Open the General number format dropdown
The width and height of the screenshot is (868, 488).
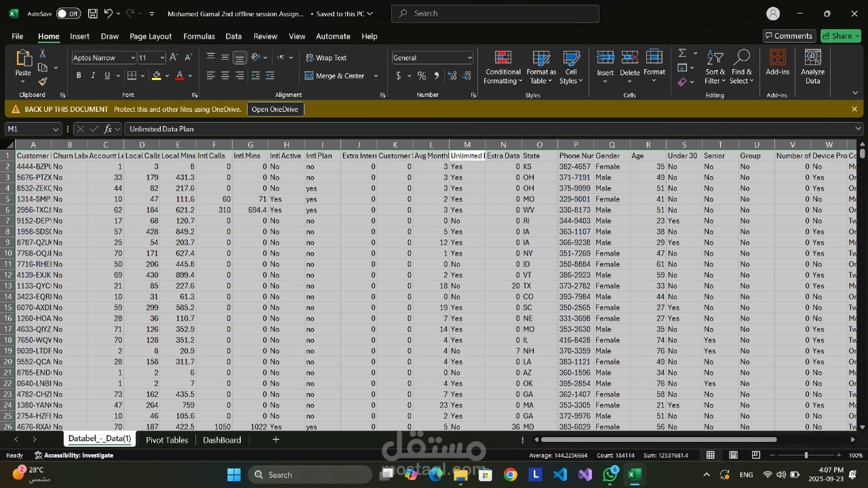coord(469,58)
